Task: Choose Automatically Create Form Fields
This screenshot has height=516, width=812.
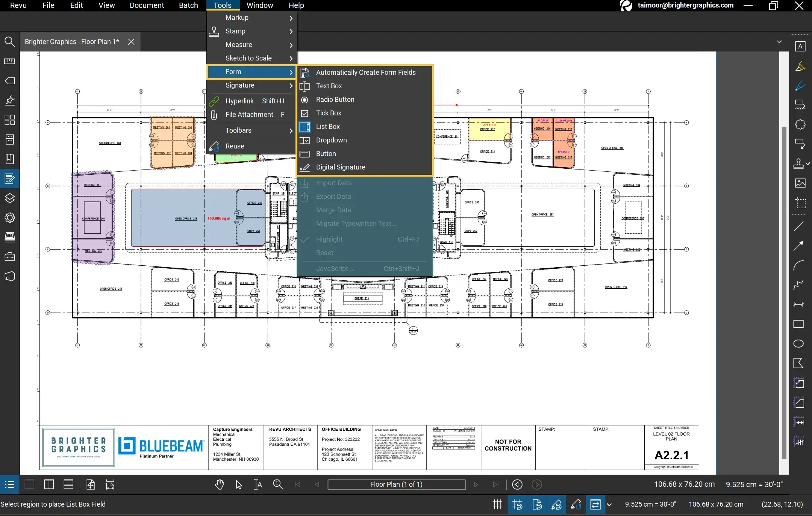Action: (x=365, y=73)
